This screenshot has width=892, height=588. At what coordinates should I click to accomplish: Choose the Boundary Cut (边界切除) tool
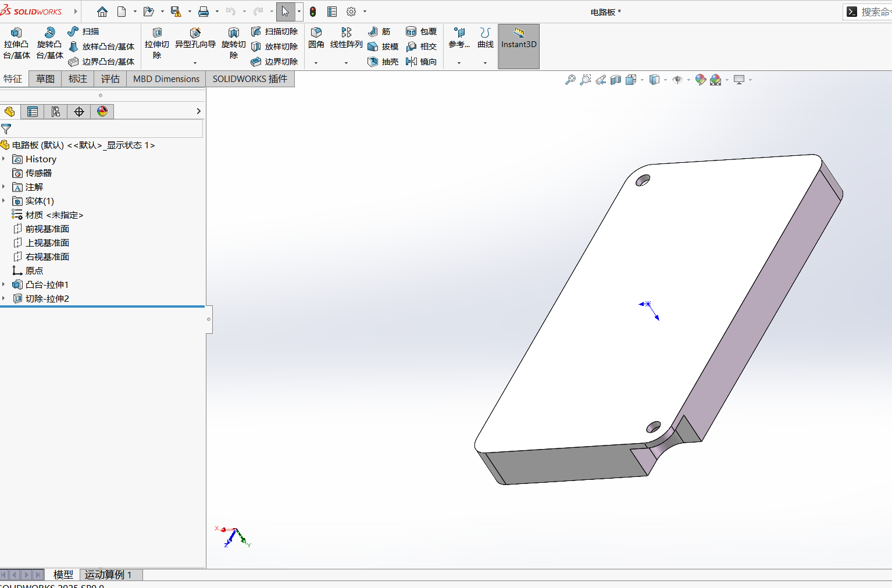tap(274, 62)
